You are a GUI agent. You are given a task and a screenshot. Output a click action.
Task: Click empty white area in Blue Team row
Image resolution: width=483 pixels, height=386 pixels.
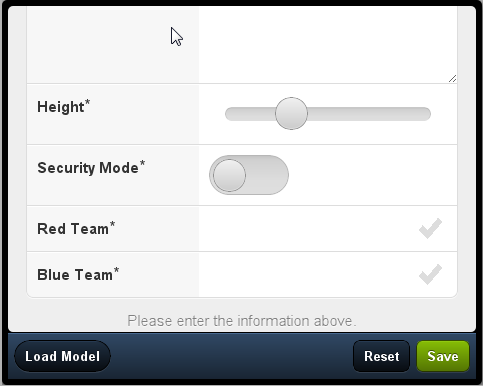[x=307, y=275]
